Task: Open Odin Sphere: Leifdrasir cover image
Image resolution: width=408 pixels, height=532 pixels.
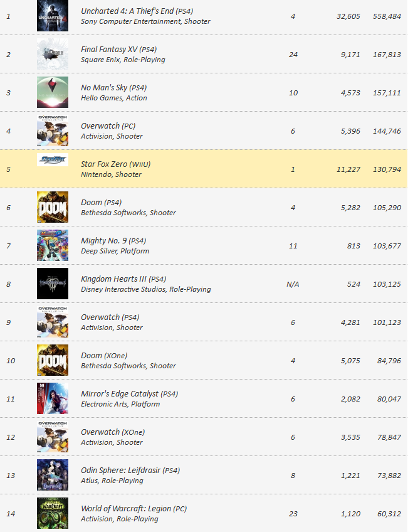Action: (53, 475)
